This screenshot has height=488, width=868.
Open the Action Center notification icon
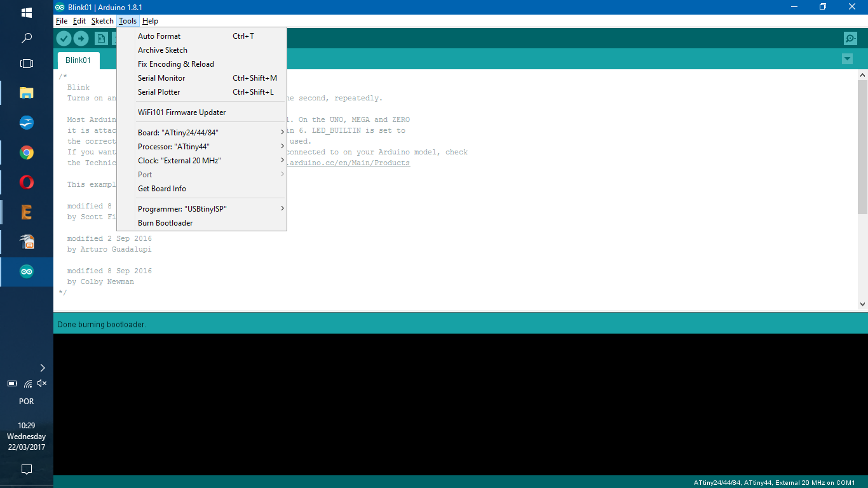coord(27,470)
